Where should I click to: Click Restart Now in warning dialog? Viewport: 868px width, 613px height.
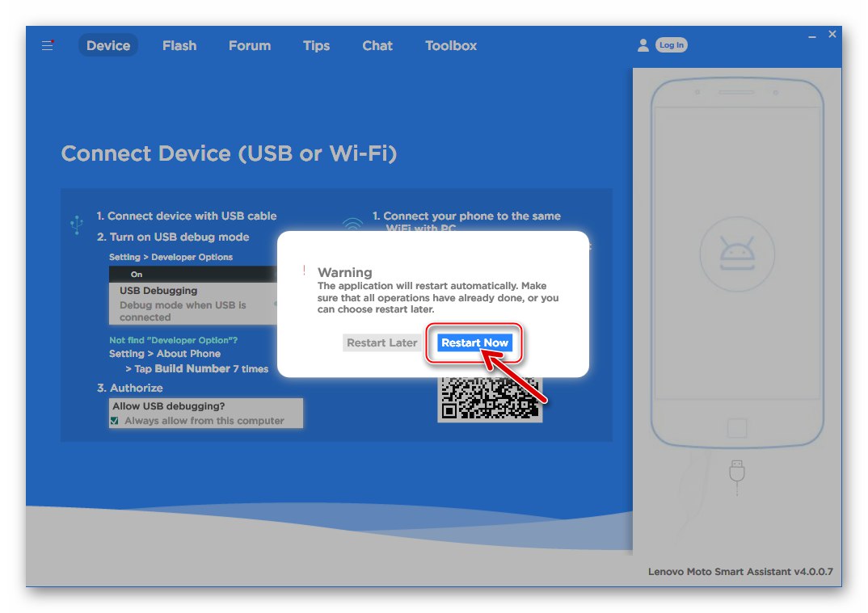(474, 342)
